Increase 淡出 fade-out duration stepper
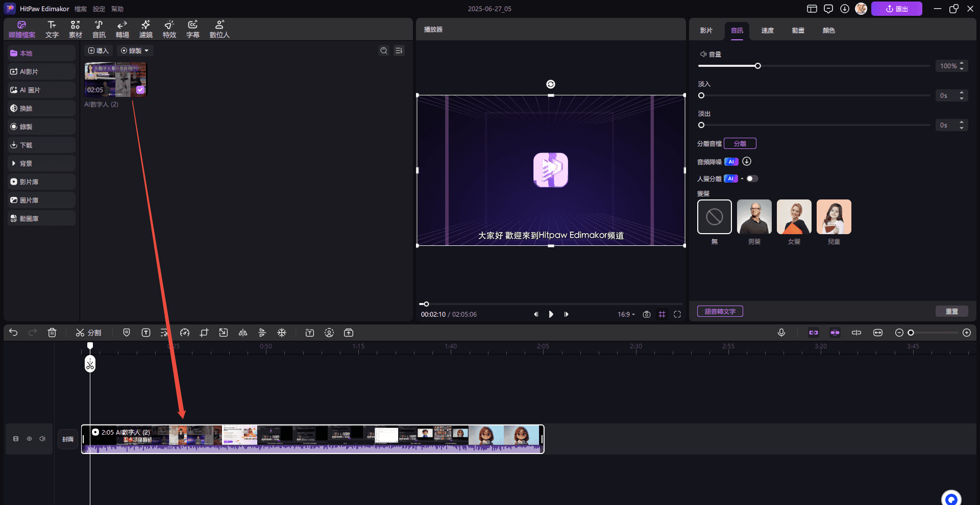Screen dimensions: 980x505 [962, 122]
